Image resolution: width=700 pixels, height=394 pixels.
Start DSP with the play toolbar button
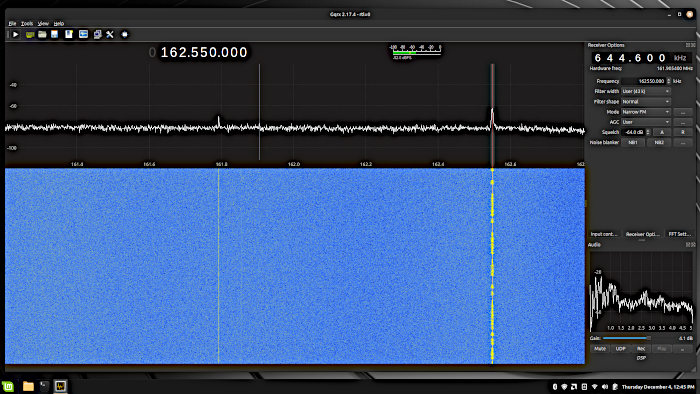15,34
